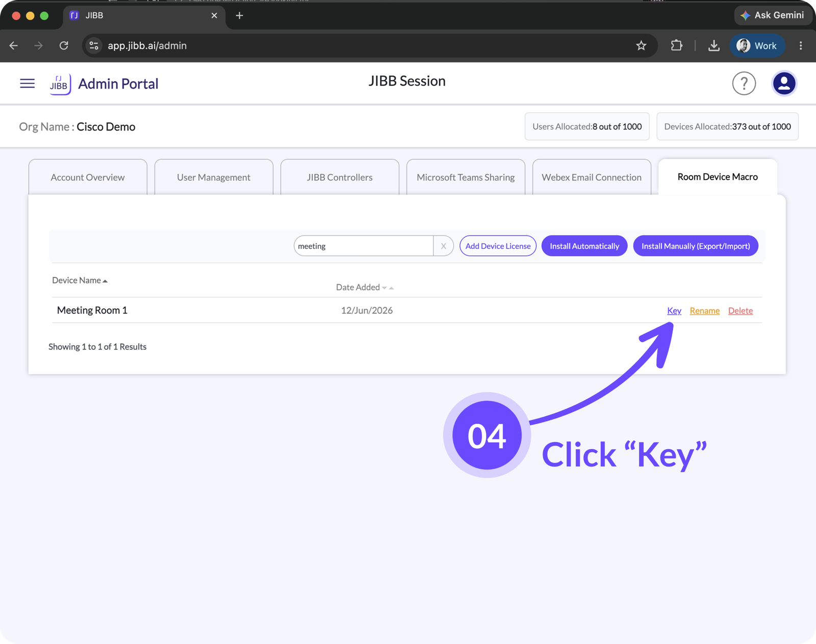Click Rename link for Meeting Room 1
The height and width of the screenshot is (644, 816).
(704, 311)
